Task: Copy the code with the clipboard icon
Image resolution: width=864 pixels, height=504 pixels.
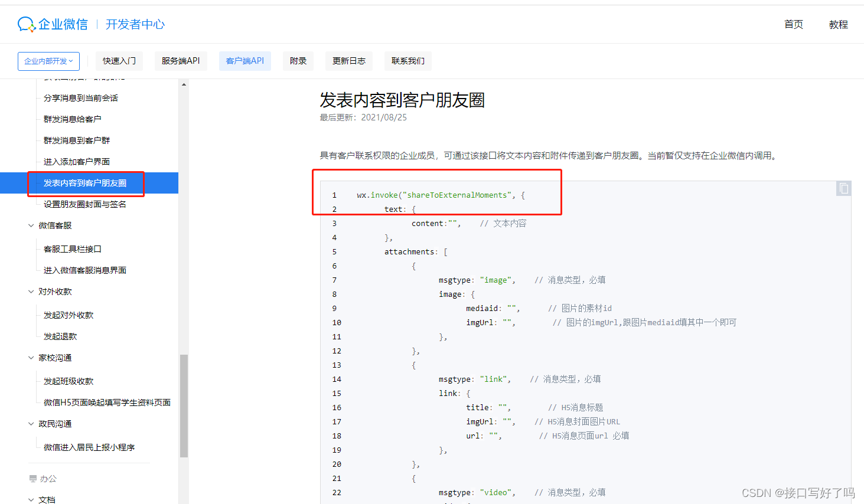Action: point(844,188)
